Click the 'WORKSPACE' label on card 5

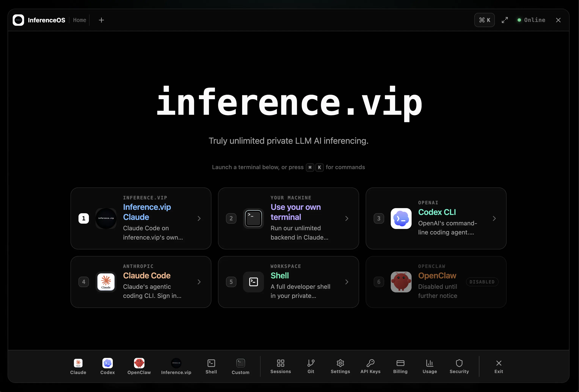coord(286,266)
